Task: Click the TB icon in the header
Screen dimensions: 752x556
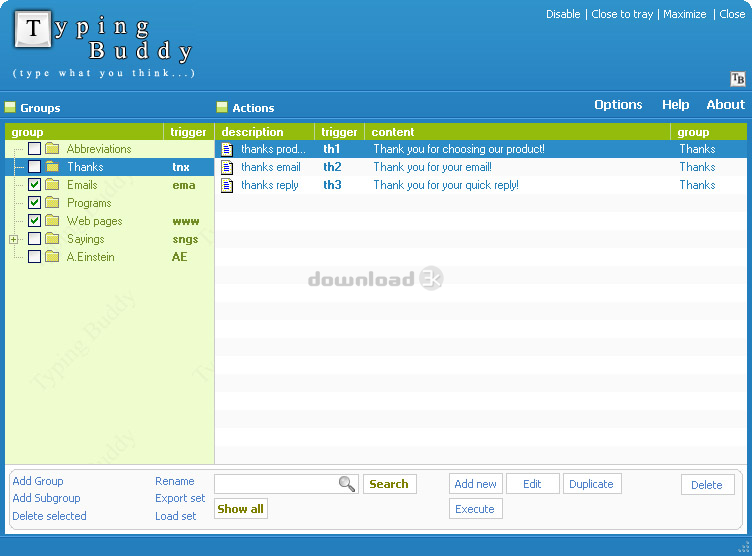Action: point(738,79)
